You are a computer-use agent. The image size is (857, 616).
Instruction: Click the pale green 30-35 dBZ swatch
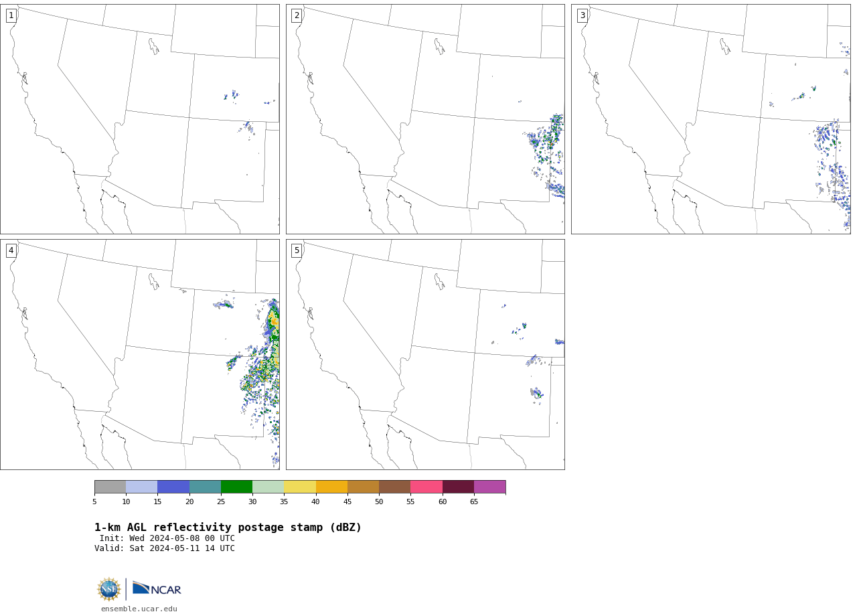pos(268,487)
